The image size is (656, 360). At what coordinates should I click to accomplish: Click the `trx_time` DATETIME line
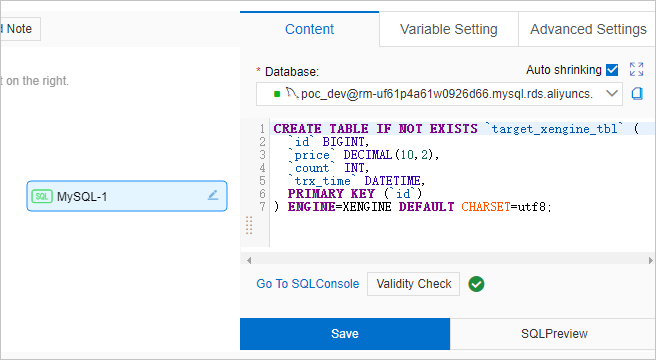[356, 181]
